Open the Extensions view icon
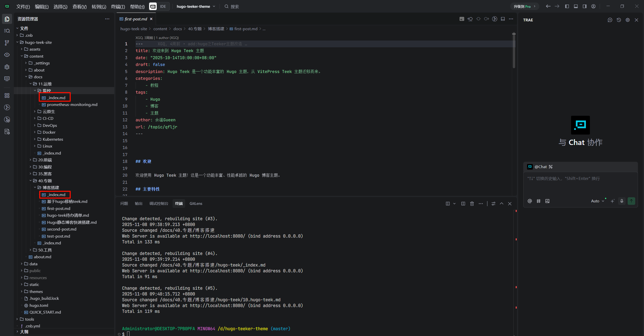Viewport: 644px width, 336px height. tap(7, 96)
